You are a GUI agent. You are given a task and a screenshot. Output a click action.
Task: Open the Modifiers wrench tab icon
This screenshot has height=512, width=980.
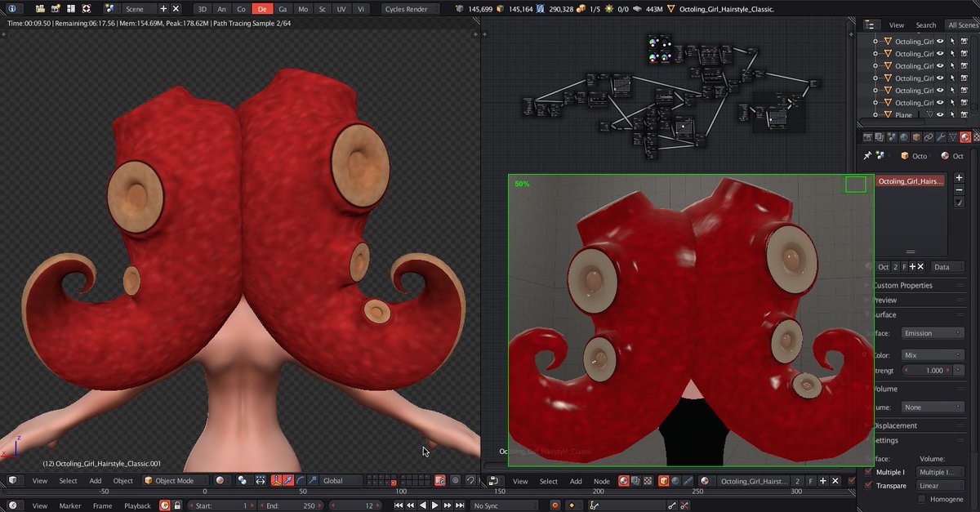click(x=940, y=137)
